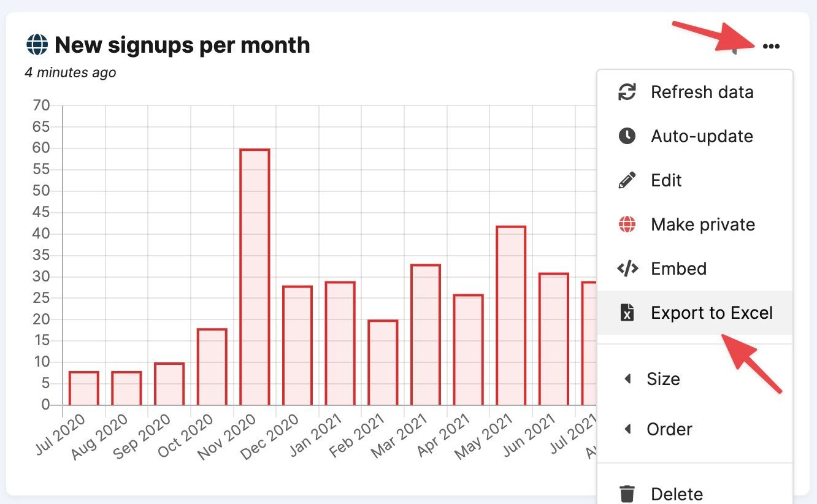Select Export to Excel menu entry
This screenshot has width=817, height=504.
tap(712, 313)
